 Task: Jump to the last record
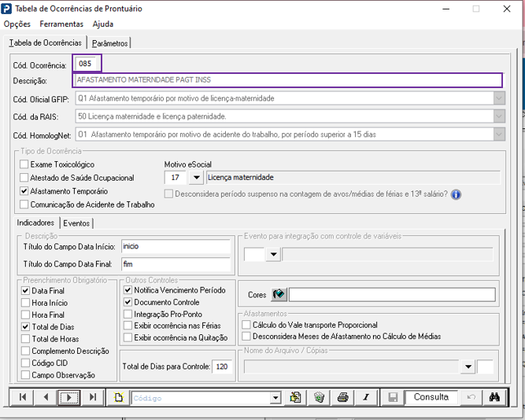click(x=93, y=397)
